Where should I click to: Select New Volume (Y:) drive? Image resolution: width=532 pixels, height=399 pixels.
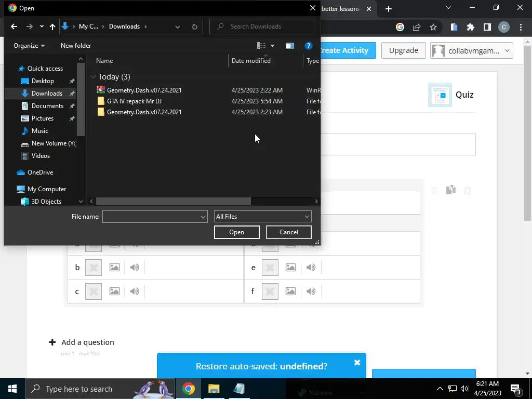pyautogui.click(x=54, y=143)
